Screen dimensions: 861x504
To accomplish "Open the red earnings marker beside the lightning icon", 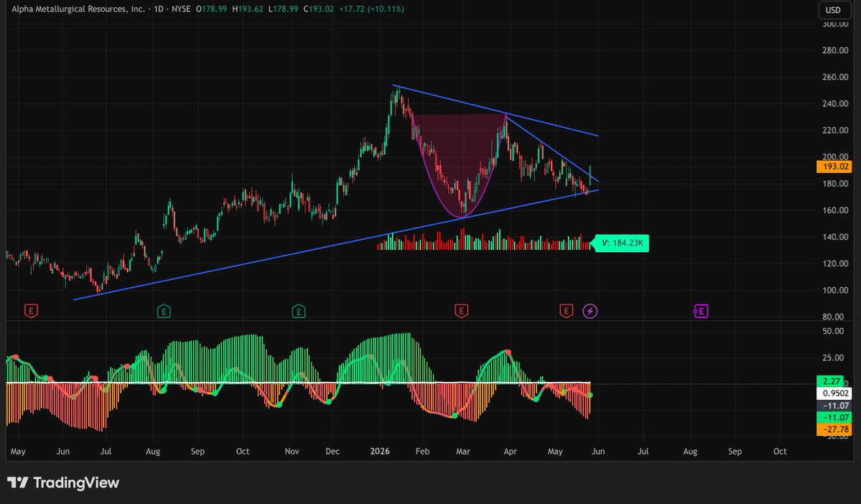I will tap(566, 312).
